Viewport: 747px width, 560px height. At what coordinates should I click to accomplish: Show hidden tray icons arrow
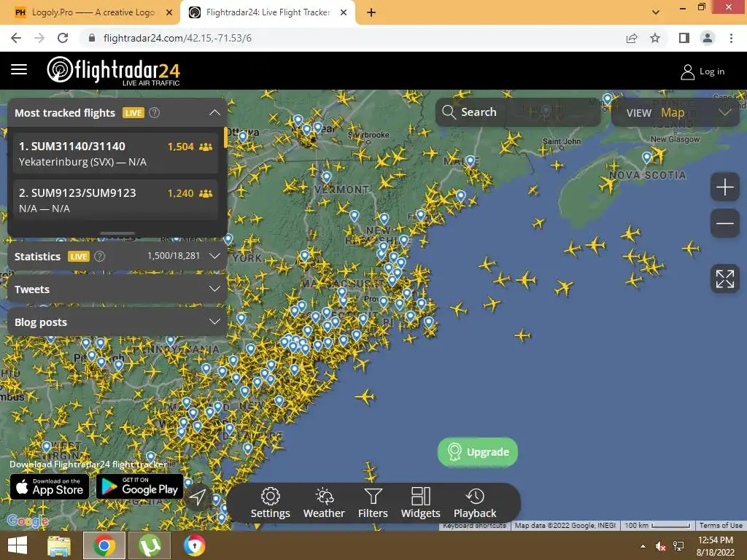[x=643, y=546]
